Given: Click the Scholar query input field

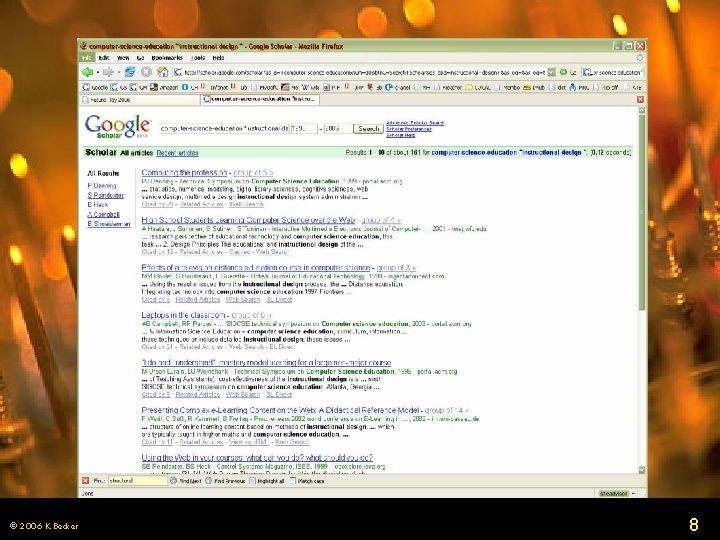Looking at the screenshot, I should click(224, 129).
